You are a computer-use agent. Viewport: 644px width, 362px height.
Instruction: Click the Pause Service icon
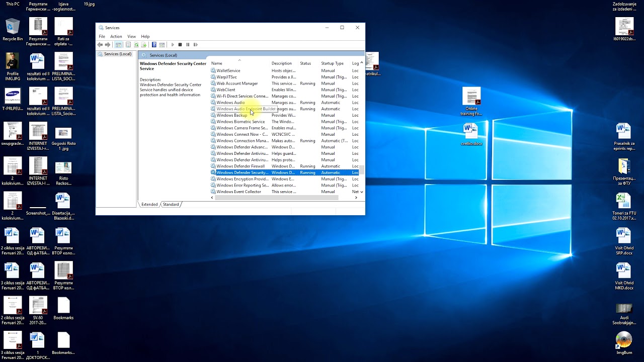[188, 45]
